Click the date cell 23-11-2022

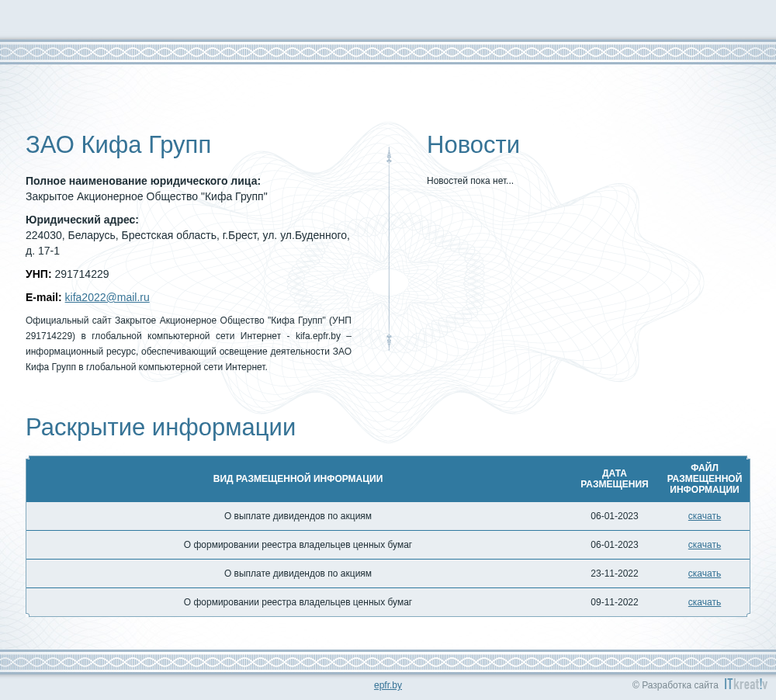tap(614, 574)
